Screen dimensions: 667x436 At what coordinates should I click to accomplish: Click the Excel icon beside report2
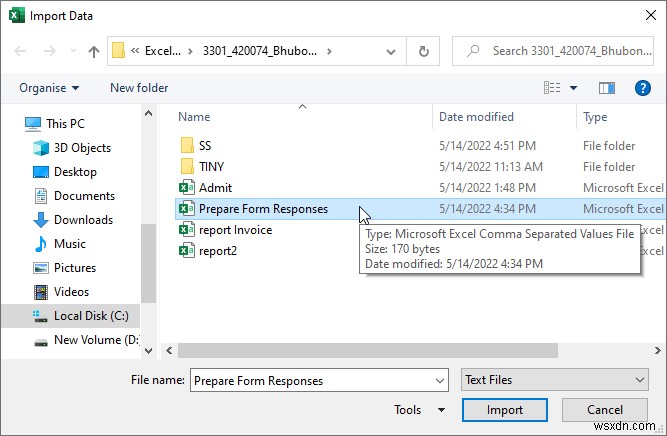(187, 251)
